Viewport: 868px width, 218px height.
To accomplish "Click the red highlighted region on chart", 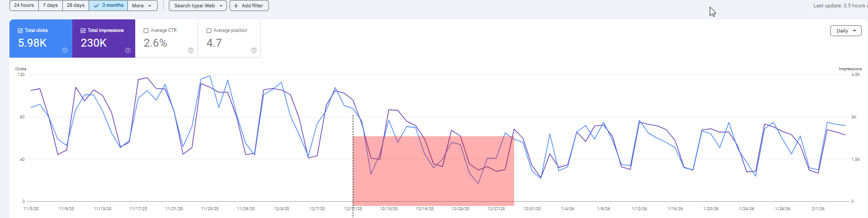I will 433,170.
